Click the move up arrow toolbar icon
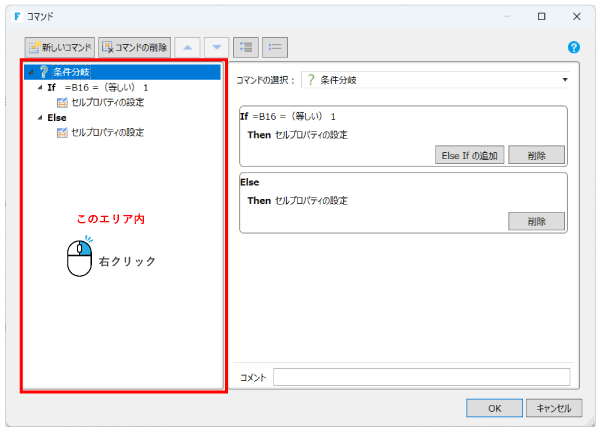The width and height of the screenshot is (600, 433). [x=187, y=47]
